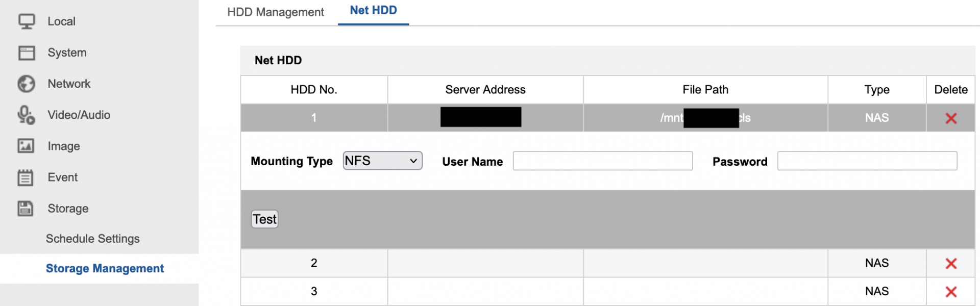The width and height of the screenshot is (980, 306).
Task: Click the Mounting Type label
Action: click(291, 161)
